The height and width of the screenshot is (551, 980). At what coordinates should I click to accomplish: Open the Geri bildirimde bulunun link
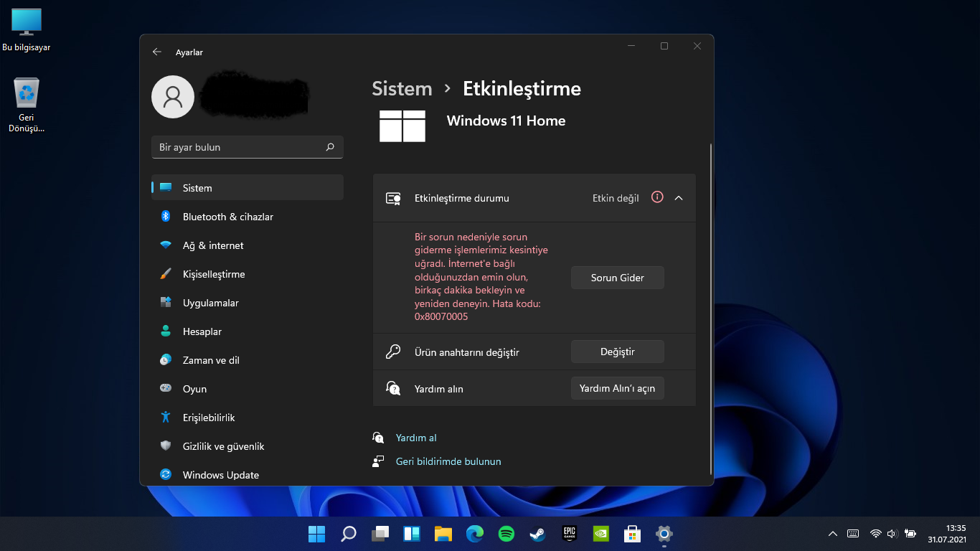pyautogui.click(x=448, y=461)
